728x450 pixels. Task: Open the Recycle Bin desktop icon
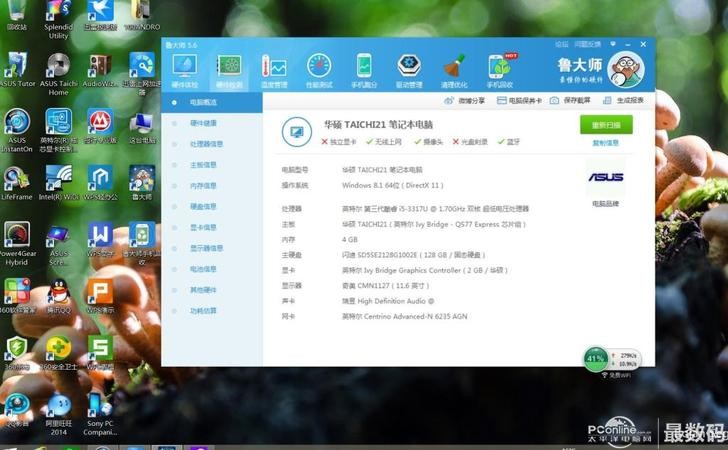tap(17, 16)
